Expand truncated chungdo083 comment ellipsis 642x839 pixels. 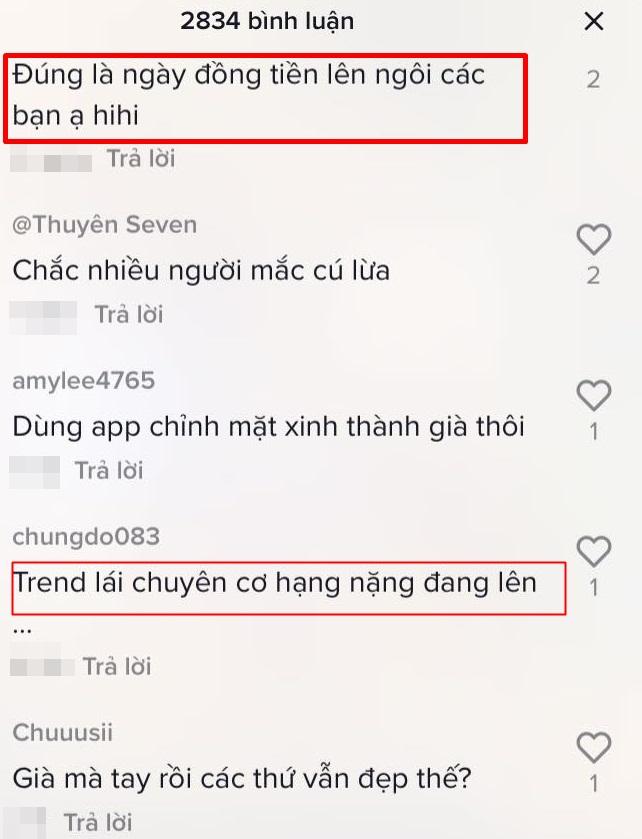point(22,630)
